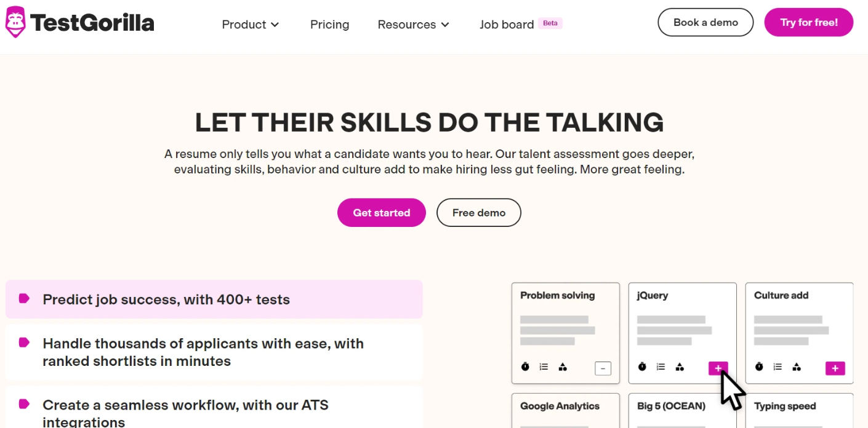Add the jQuery test with the plus button
Viewport: 868px width, 428px height.
tap(718, 368)
